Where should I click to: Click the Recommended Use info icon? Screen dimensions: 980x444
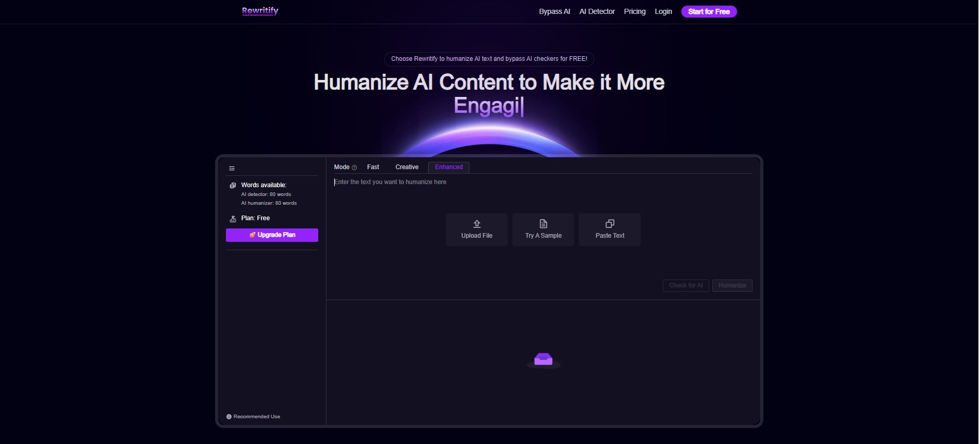coord(229,417)
